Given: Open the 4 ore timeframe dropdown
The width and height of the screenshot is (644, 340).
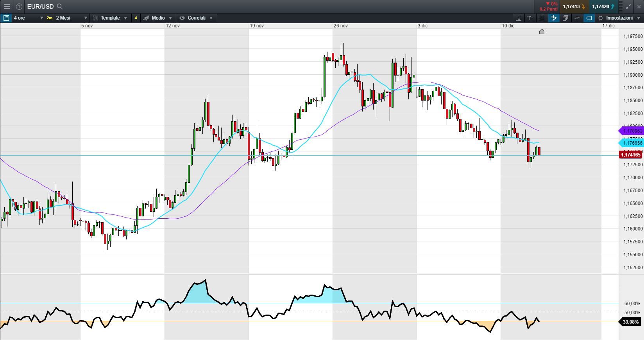Looking at the screenshot, I should 28,18.
